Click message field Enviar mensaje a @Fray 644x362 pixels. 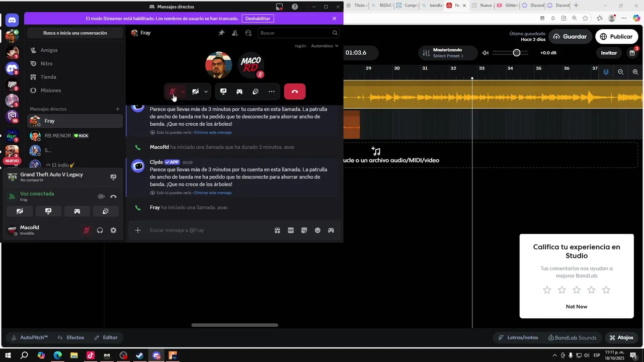click(x=209, y=230)
